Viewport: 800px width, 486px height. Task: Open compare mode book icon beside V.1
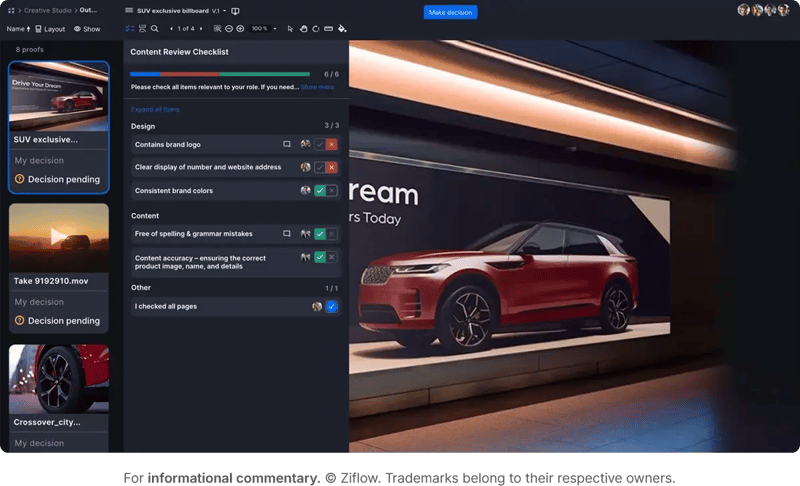235,11
